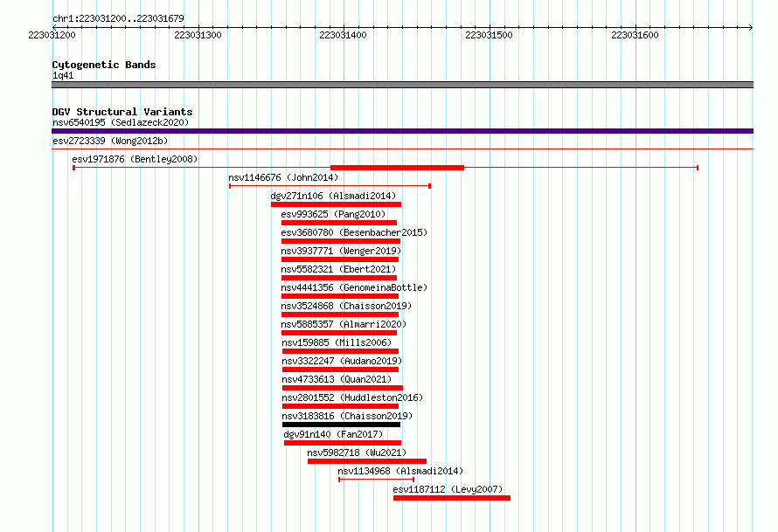Select the dgv271n106 (Alsmadi2014) red bar
Viewport: 778px width, 532px height.
click(336, 204)
